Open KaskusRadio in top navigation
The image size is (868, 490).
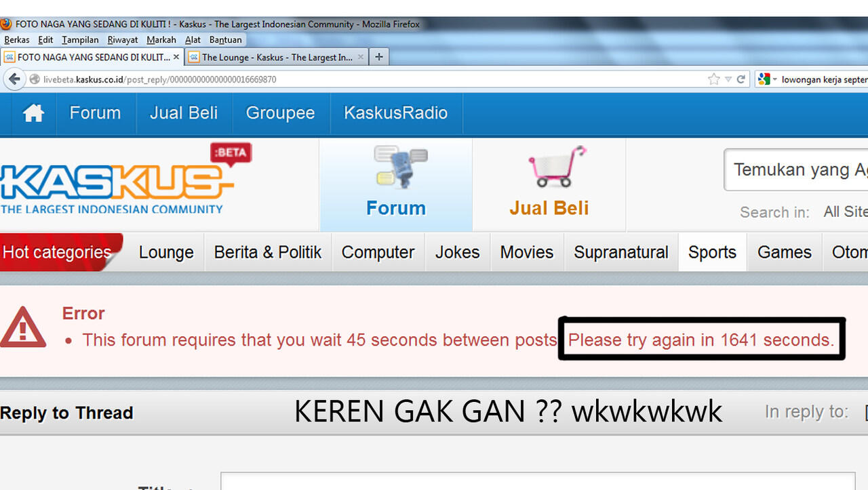pos(396,113)
